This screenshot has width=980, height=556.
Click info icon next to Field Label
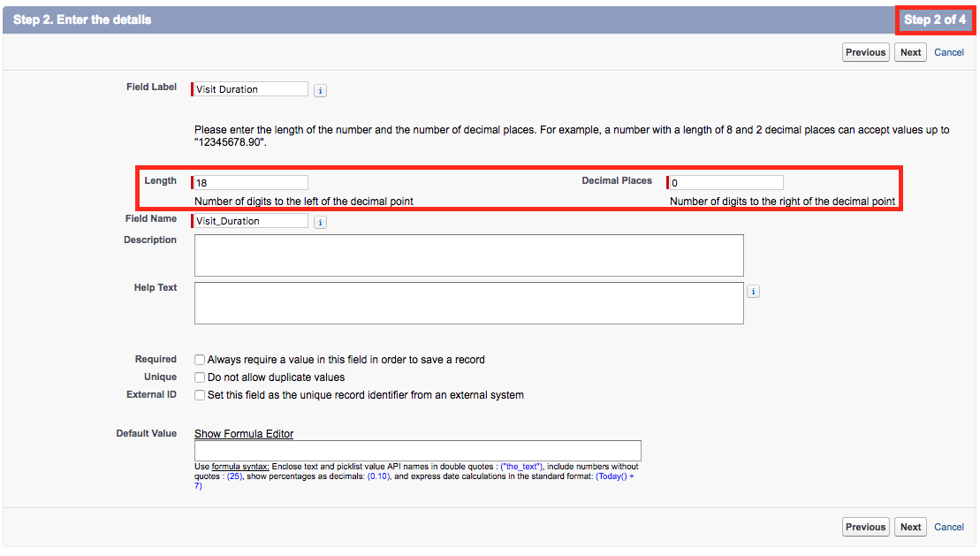pos(320,91)
